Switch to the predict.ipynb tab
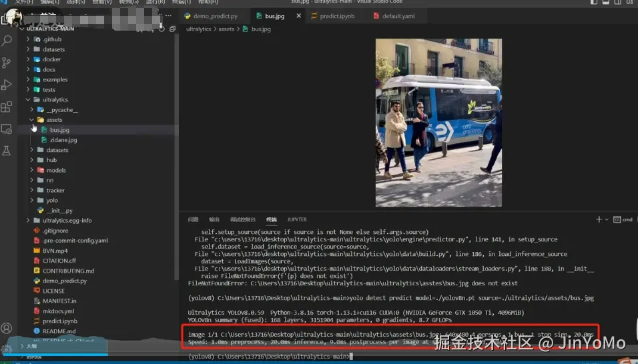Image resolution: width=638 pixels, height=364 pixels. click(333, 16)
